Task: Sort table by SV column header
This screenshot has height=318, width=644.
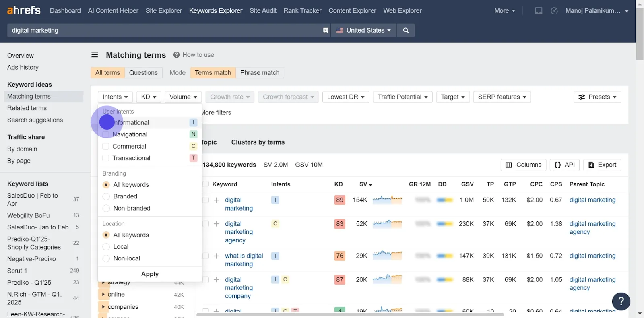Action: [365, 184]
